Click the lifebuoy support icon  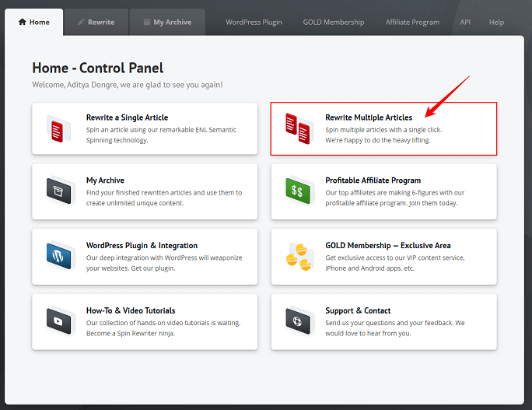(x=299, y=321)
